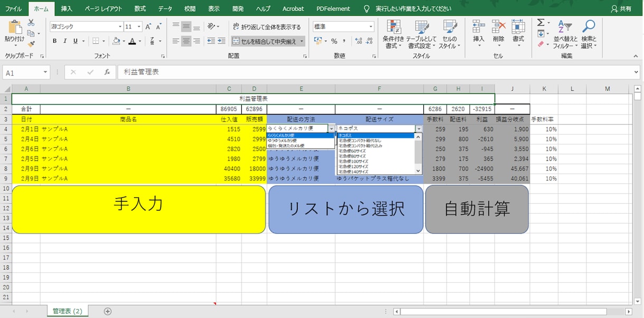Click the Fill down arrow icon
644x318 pixels.
pos(541,34)
